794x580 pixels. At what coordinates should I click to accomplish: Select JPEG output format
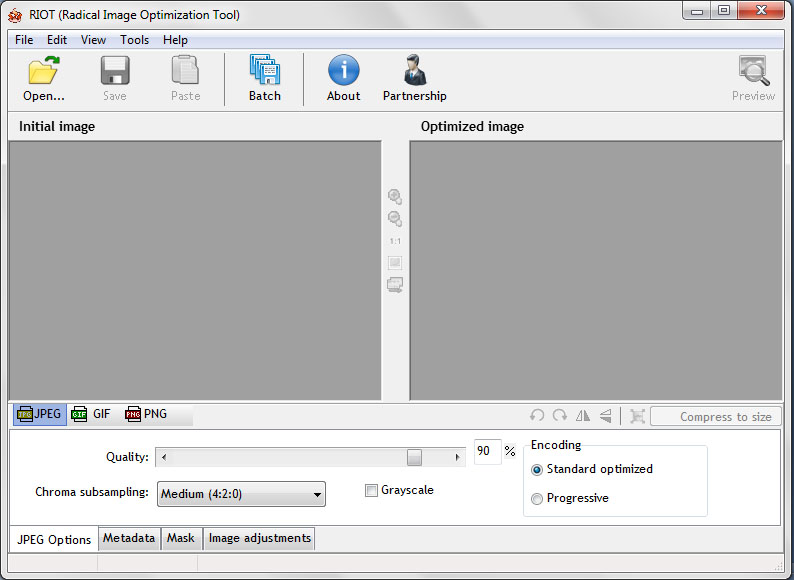coord(39,414)
